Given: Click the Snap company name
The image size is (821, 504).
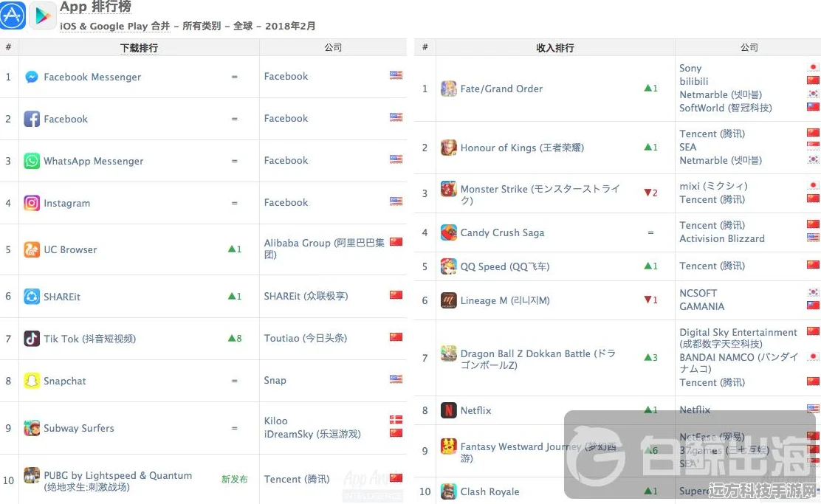Looking at the screenshot, I should tap(275, 381).
